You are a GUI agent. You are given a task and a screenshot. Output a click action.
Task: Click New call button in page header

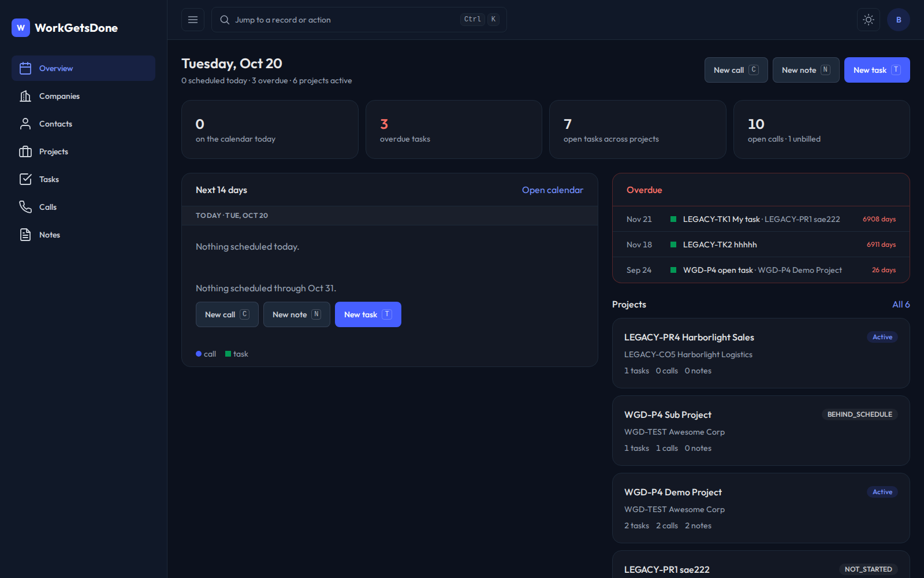tap(736, 70)
